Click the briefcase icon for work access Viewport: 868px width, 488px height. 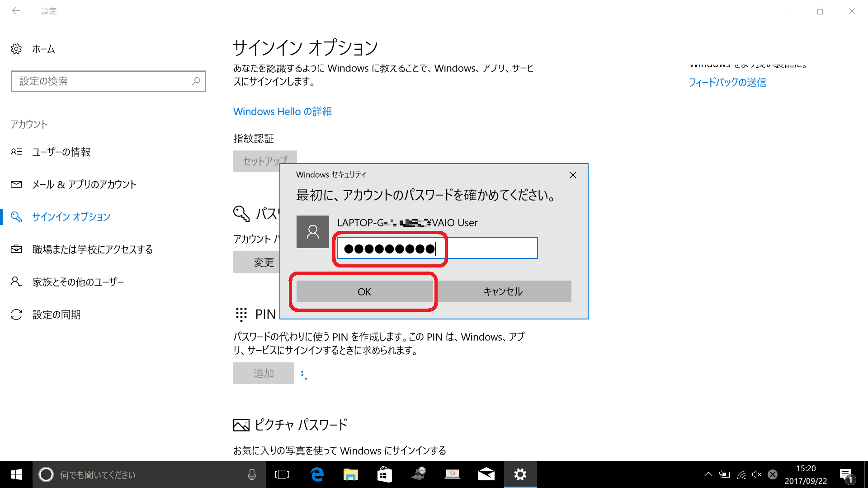click(16, 249)
